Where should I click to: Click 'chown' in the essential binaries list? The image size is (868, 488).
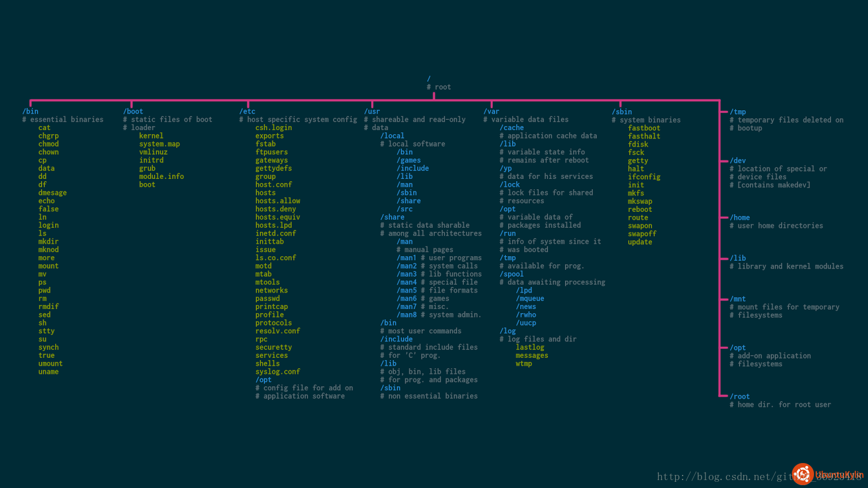coord(48,152)
